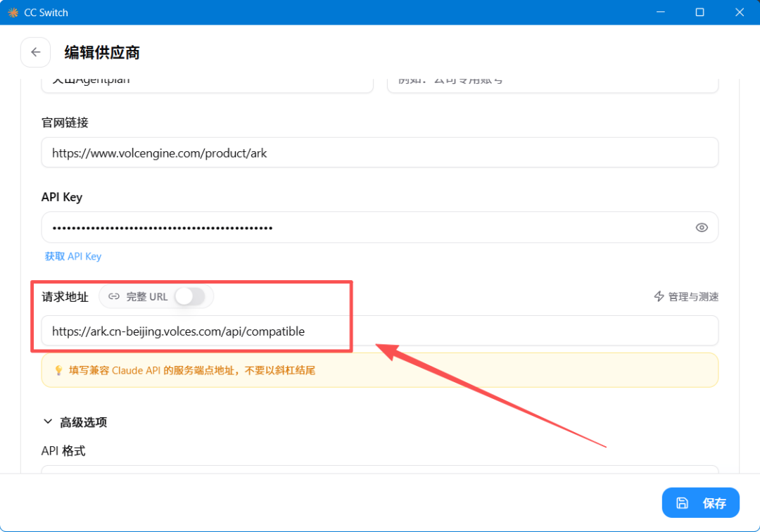Click the CC Switch app icon
The image size is (760, 532).
click(x=13, y=13)
